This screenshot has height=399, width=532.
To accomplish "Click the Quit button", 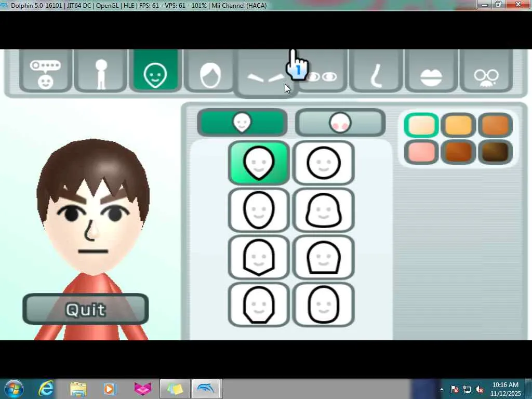I will [86, 309].
